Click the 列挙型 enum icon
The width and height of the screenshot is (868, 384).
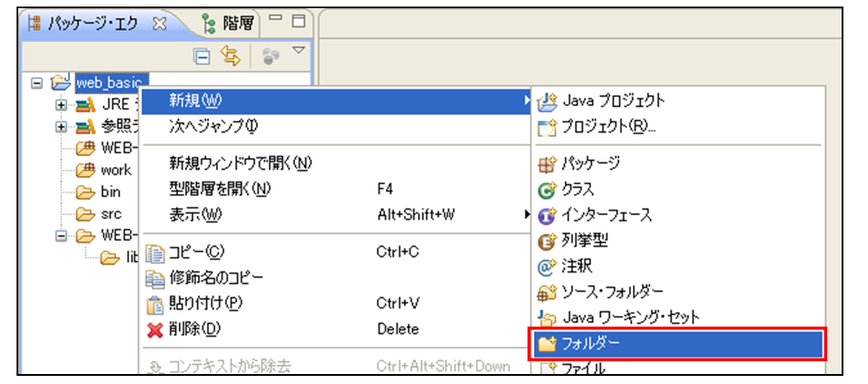click(547, 241)
